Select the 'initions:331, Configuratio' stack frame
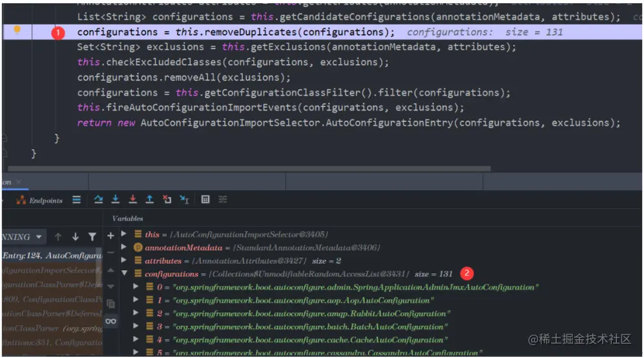Screen dimensions: 644x358 point(52,342)
